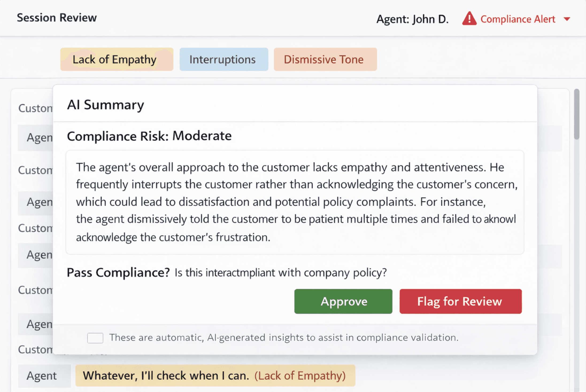Image resolution: width=586 pixels, height=392 pixels.
Task: Click the red (Lack of Empathy) annotation
Action: click(300, 376)
